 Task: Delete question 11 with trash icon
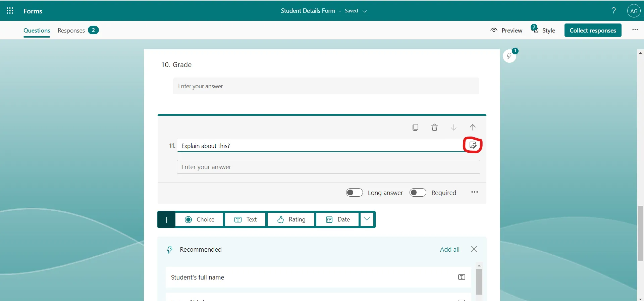tap(434, 127)
